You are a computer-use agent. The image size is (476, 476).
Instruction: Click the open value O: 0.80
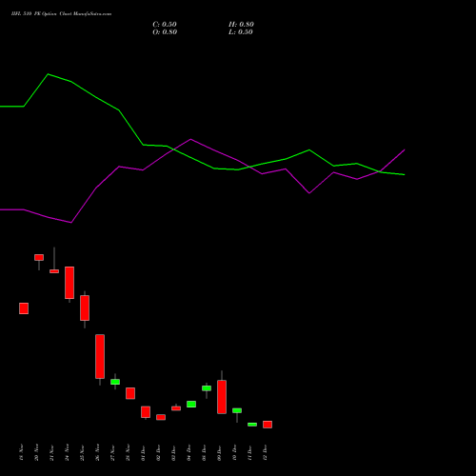[165, 32]
